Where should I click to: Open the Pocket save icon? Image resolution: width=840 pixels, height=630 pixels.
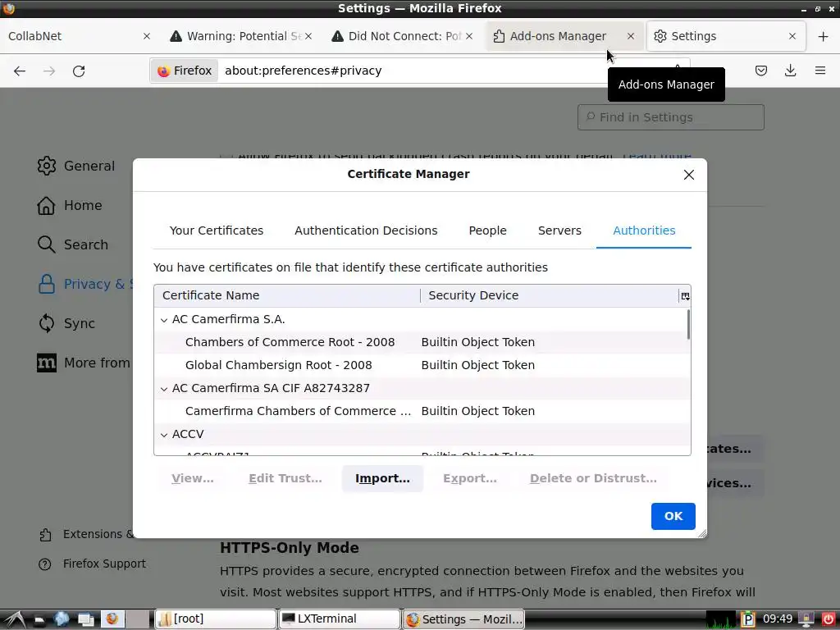pyautogui.click(x=760, y=71)
